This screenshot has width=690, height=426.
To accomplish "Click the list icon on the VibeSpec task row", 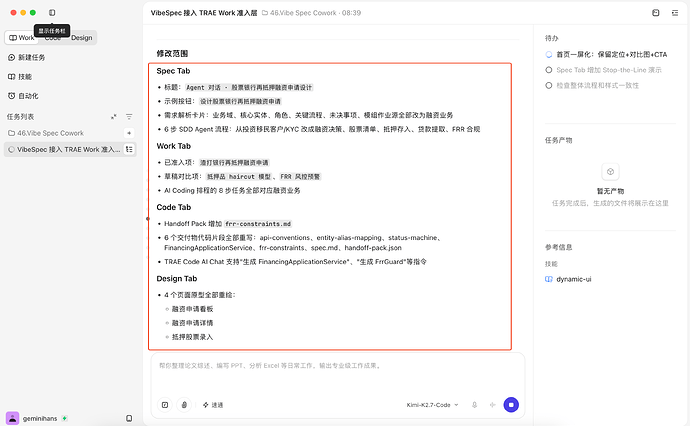I will pos(129,150).
